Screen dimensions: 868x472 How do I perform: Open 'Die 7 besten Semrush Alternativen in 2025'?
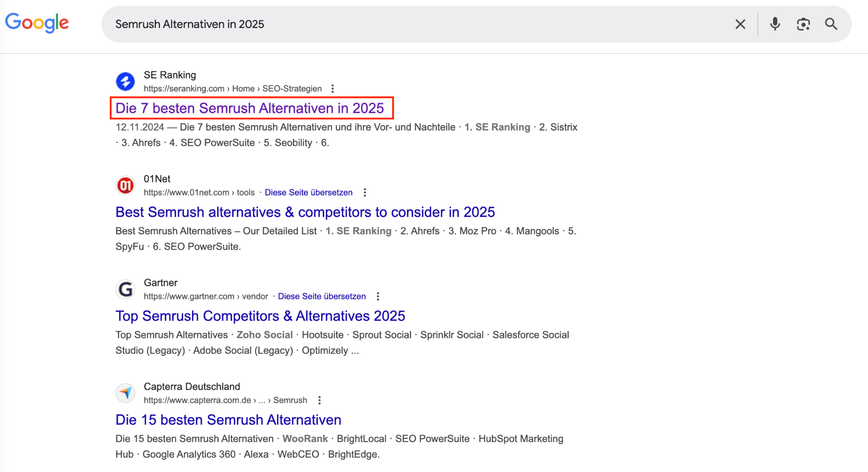[250, 108]
